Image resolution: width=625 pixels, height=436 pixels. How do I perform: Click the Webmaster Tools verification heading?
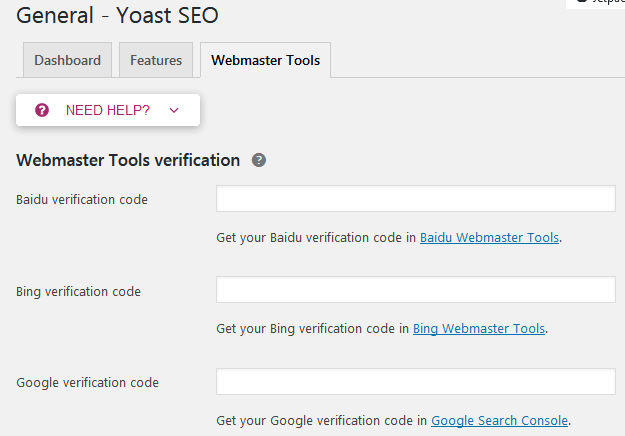[x=128, y=160]
